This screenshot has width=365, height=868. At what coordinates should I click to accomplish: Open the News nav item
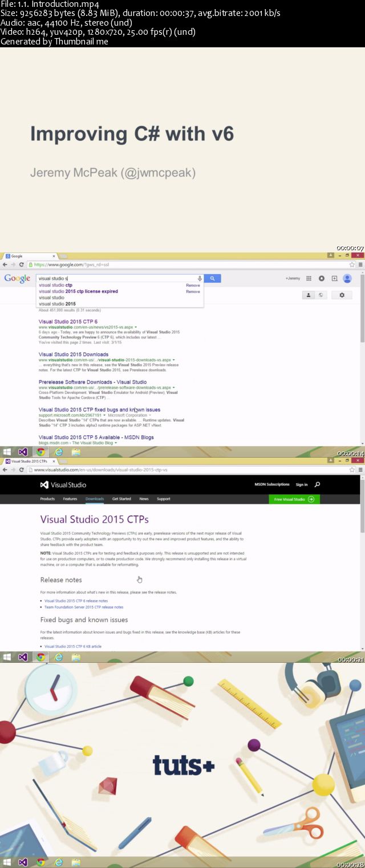[x=144, y=499]
